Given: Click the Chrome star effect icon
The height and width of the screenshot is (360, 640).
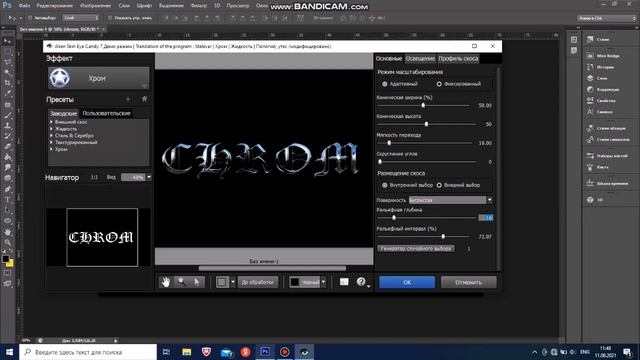Looking at the screenshot, I should [x=60, y=78].
